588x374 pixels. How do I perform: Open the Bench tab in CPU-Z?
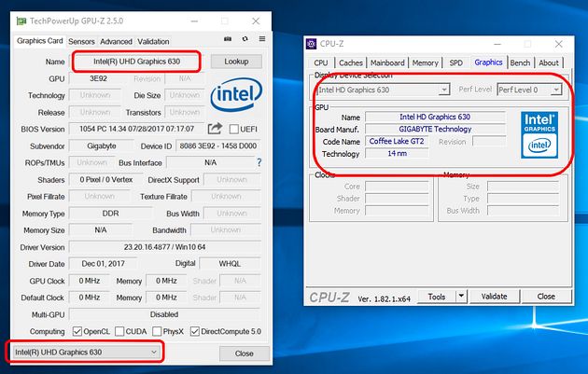tap(520, 62)
